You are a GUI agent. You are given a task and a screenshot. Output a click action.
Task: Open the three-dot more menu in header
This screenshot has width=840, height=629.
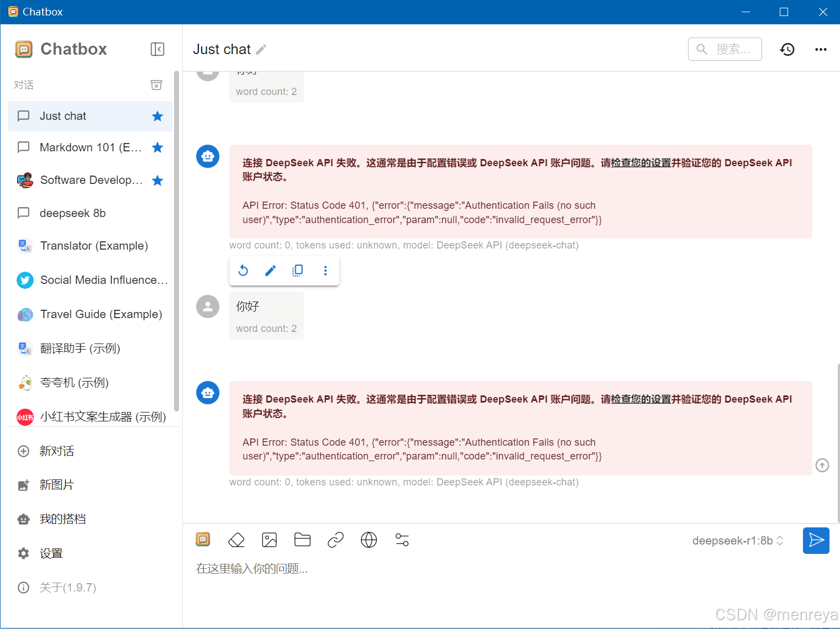[821, 49]
